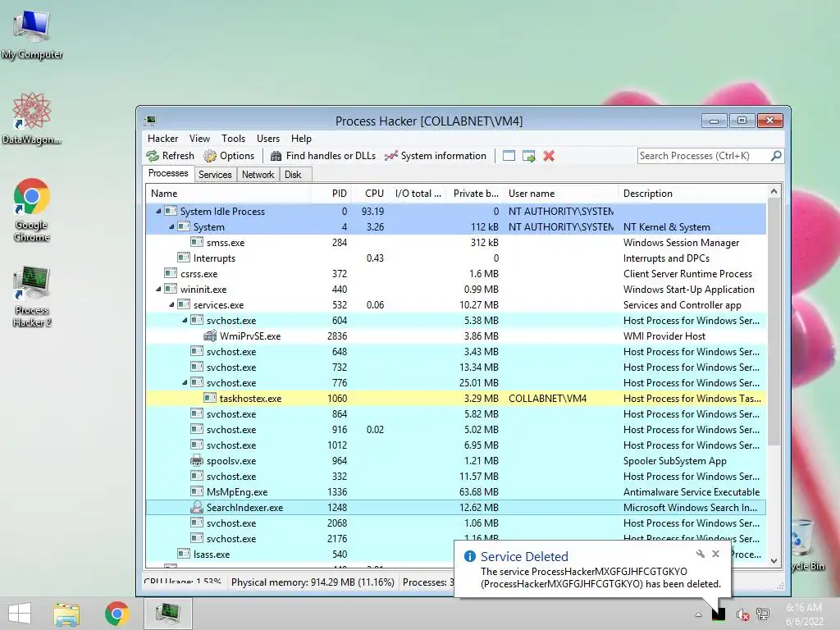Select the taskhostex.exe row
Screen dimensions: 840x630
click(455, 399)
